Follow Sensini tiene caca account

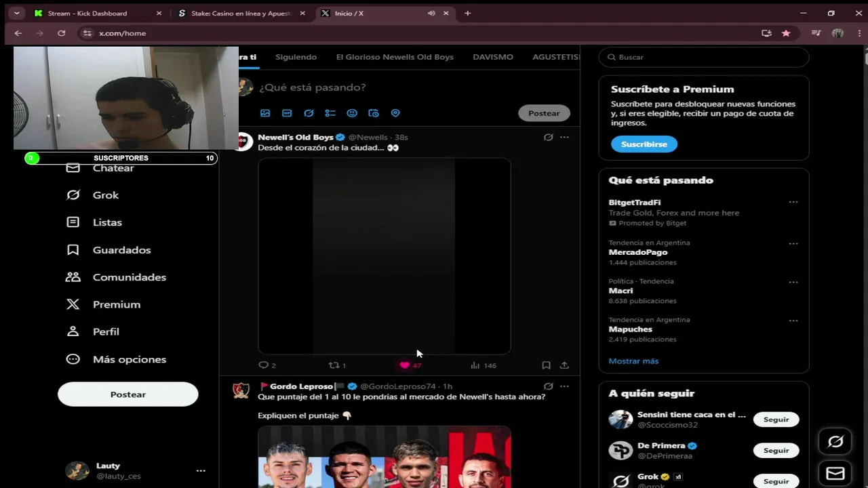[776, 420]
